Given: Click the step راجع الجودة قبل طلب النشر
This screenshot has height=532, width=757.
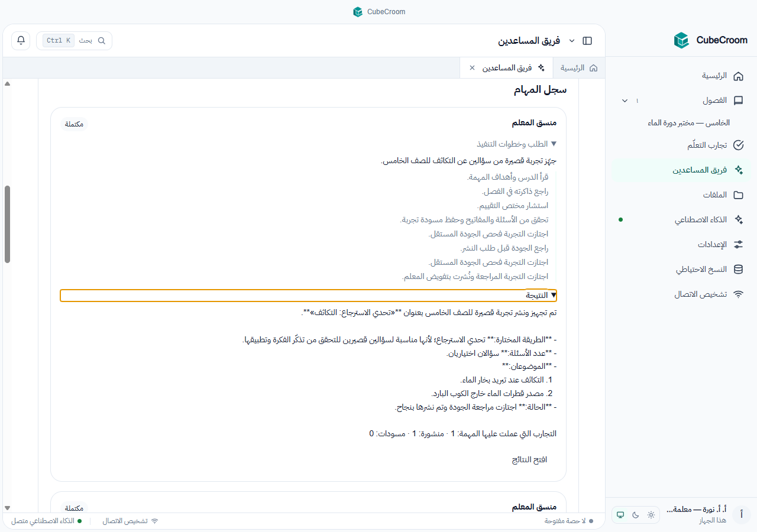Looking at the screenshot, I should pos(504,248).
